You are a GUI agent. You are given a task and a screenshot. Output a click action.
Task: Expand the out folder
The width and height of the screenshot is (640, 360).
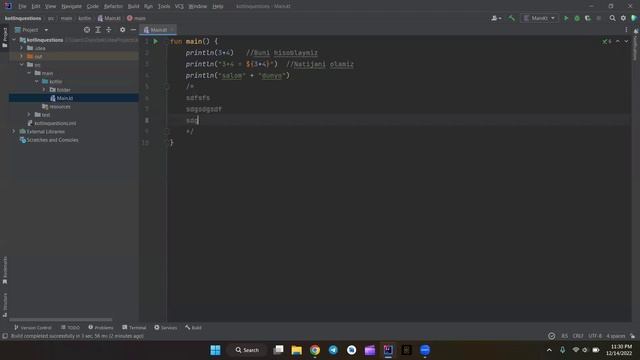[22, 56]
